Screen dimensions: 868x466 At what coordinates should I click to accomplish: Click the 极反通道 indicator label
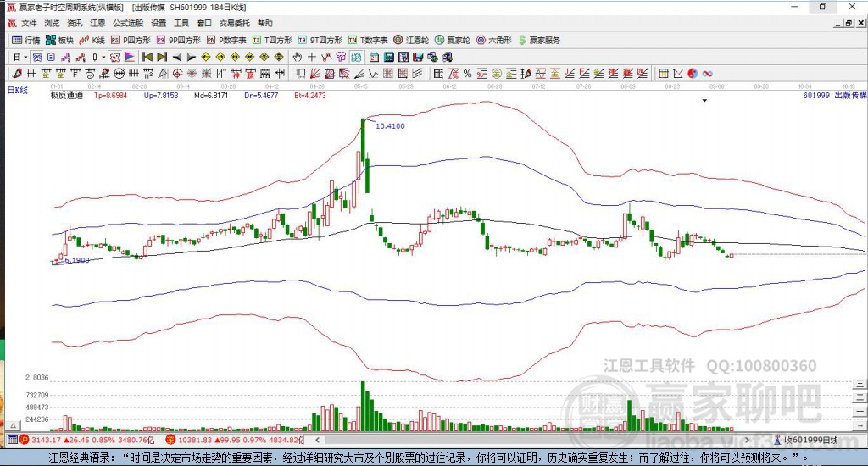coord(66,95)
